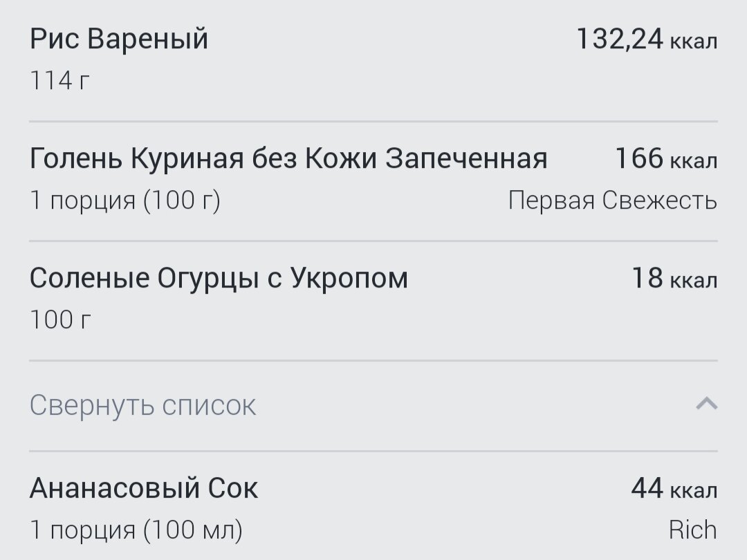This screenshot has width=747, height=560.
Task: Tap the '1 порция (100 мл)' juice serving
Action: [x=136, y=530]
